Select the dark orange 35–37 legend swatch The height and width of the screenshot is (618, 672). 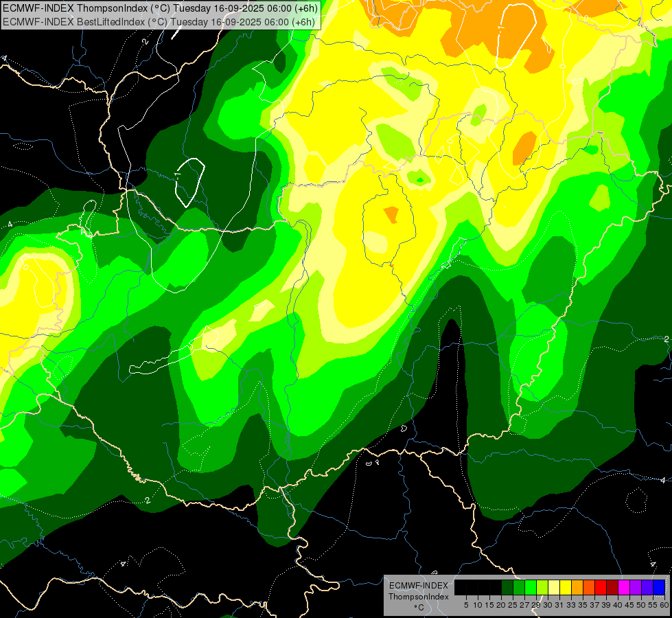[589, 587]
